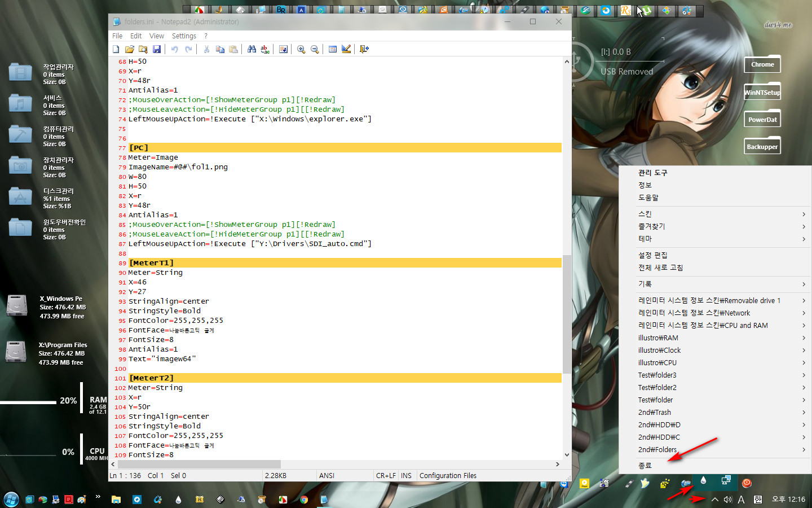Click the Backupper desktop button
Screen dimensions: 812x508
pyautogui.click(x=762, y=146)
